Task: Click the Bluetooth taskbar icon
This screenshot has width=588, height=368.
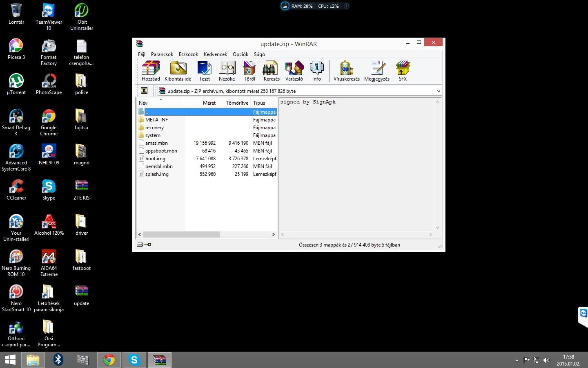Action: point(58,360)
